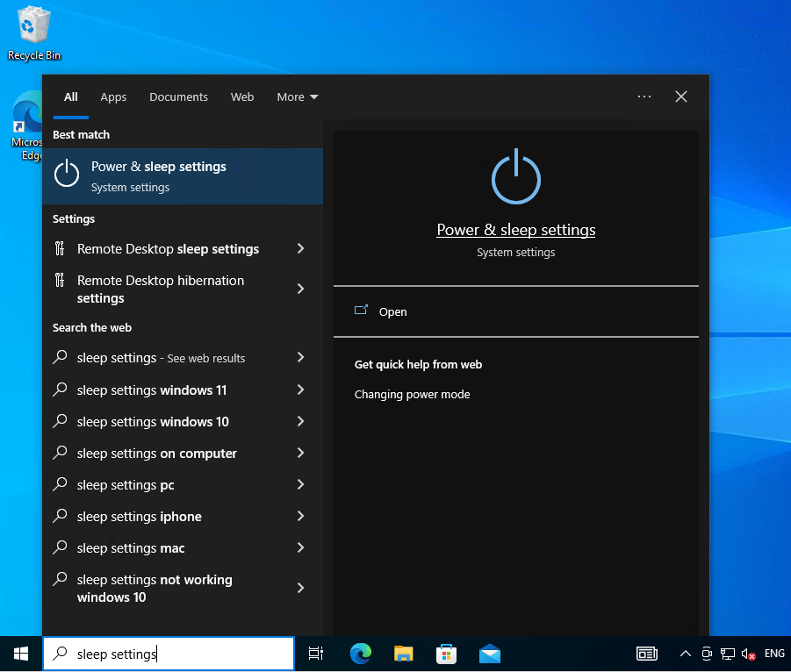The image size is (791, 672).
Task: Select the Recycle Bin desktop icon
Action: [33, 33]
